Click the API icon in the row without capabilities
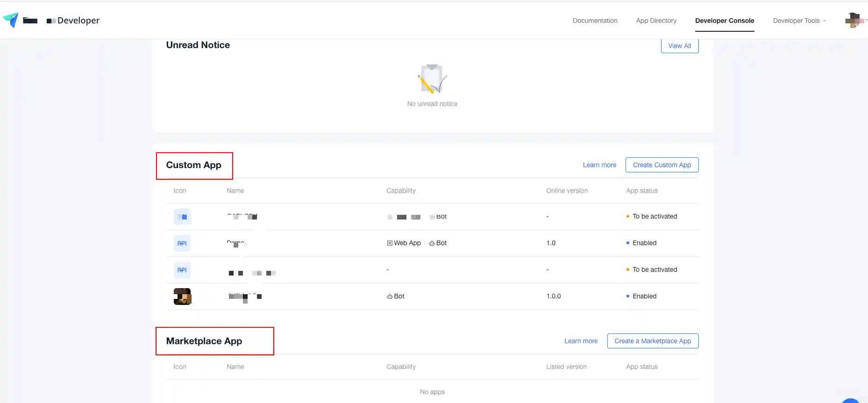 [182, 270]
